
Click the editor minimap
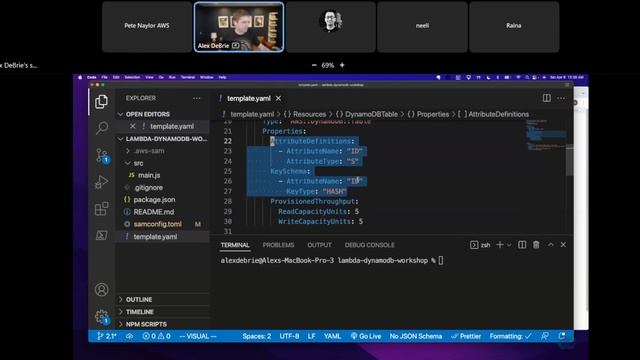click(546, 136)
